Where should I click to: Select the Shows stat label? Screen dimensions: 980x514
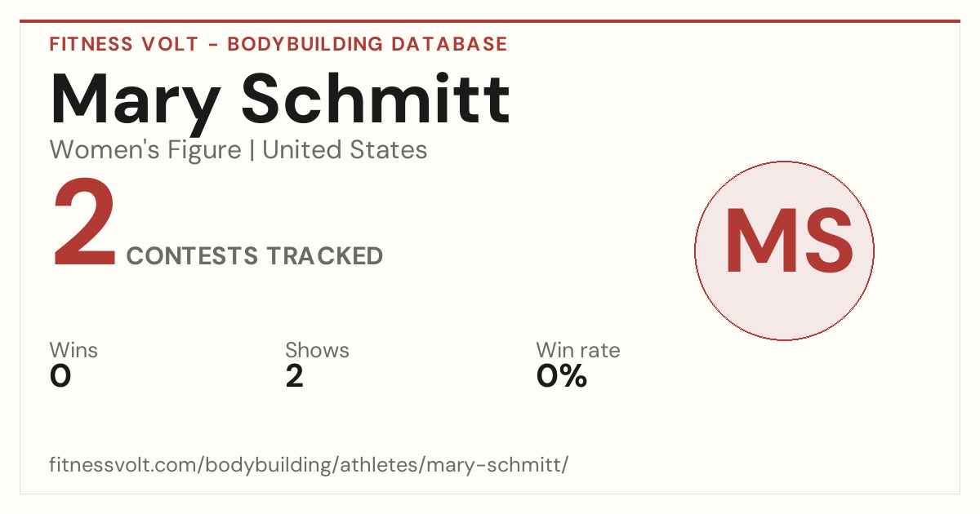click(317, 351)
